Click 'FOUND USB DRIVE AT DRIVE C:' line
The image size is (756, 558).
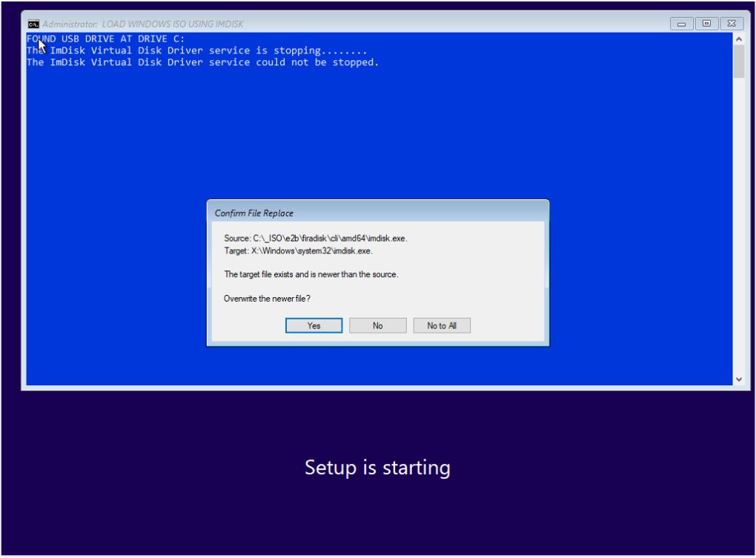(x=105, y=39)
